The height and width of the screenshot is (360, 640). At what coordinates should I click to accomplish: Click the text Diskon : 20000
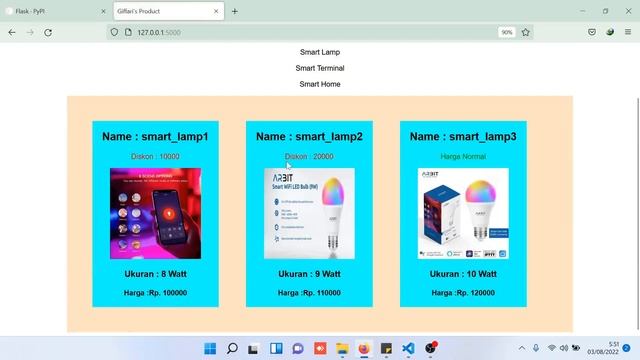point(309,156)
